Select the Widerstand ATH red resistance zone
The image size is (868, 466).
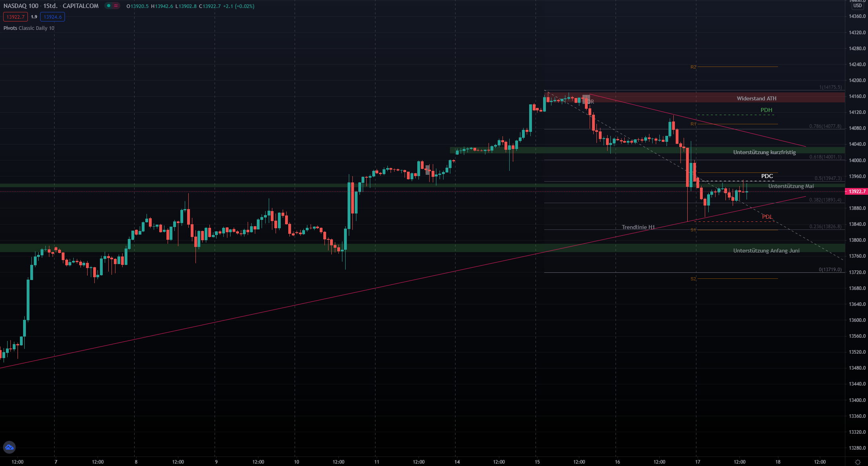click(756, 98)
